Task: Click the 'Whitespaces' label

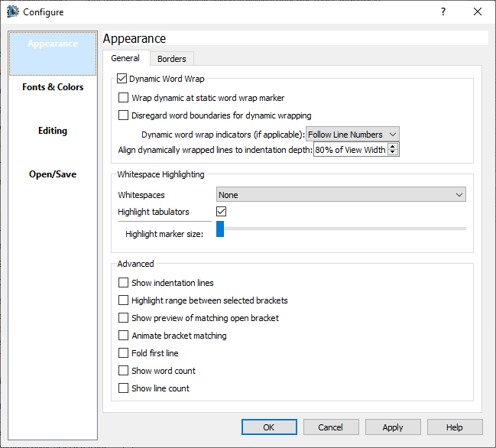Action: coord(141,195)
